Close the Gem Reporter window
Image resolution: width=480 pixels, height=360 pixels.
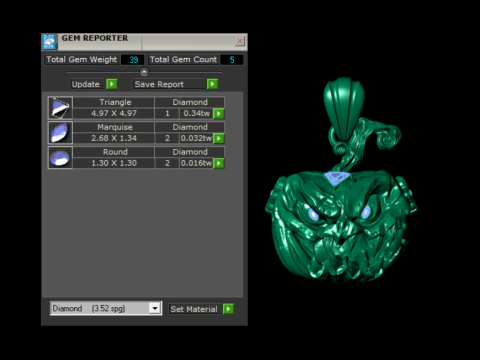click(239, 41)
